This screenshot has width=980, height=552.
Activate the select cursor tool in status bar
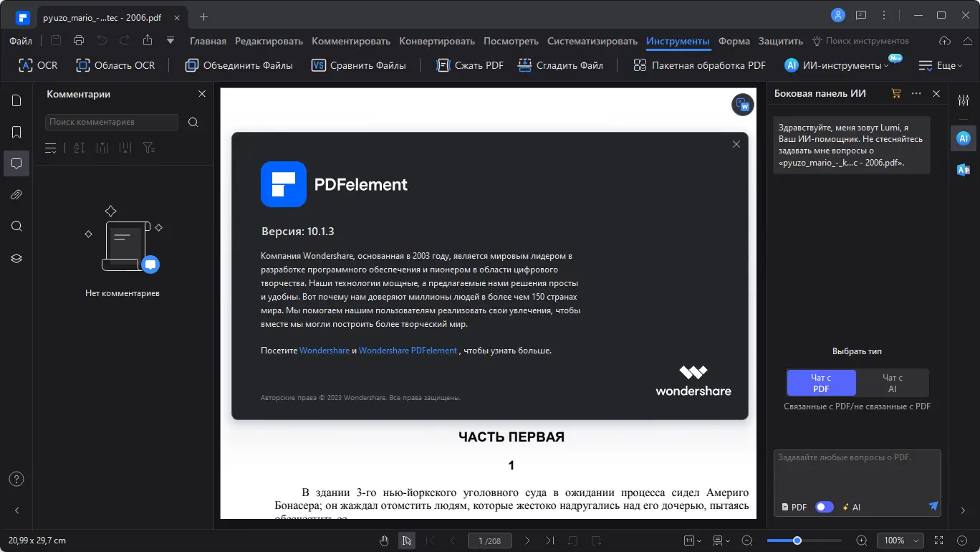point(407,541)
